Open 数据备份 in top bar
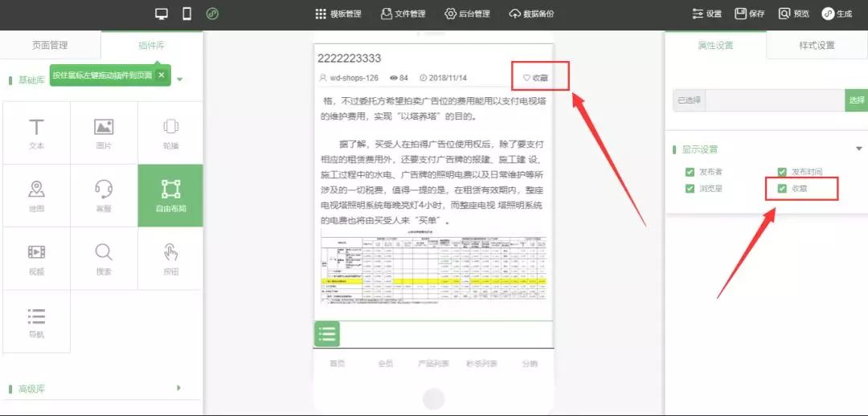Screen dimensions: 868x416 pos(531,14)
